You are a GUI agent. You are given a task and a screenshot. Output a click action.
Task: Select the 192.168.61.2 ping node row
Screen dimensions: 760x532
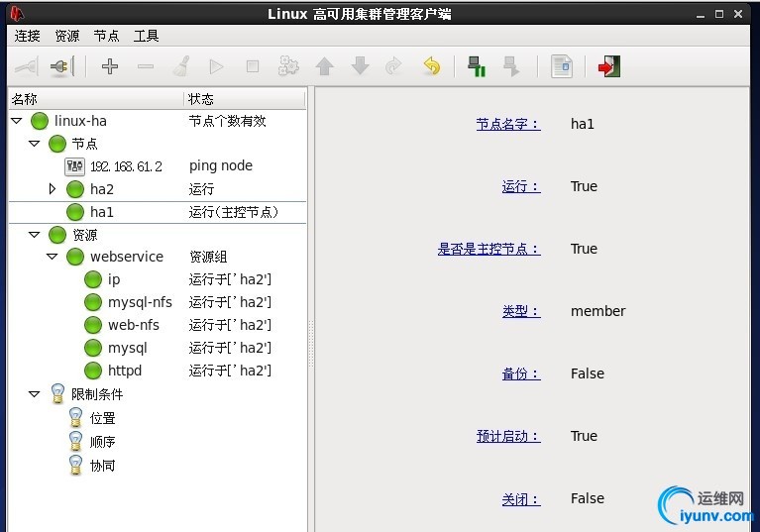[x=158, y=166]
